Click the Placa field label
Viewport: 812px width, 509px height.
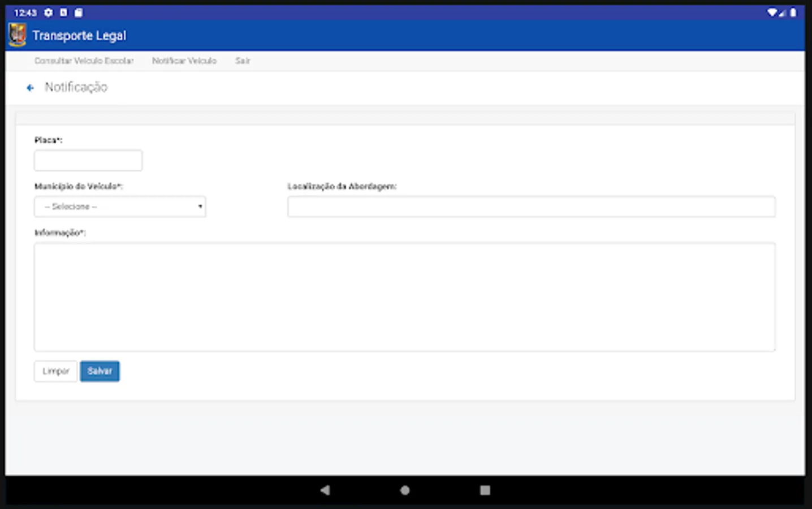click(48, 140)
